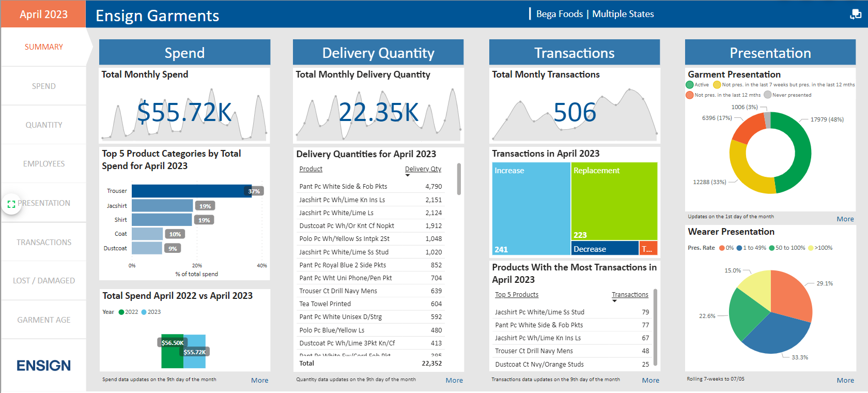Click the green Active legend marker

click(690, 85)
